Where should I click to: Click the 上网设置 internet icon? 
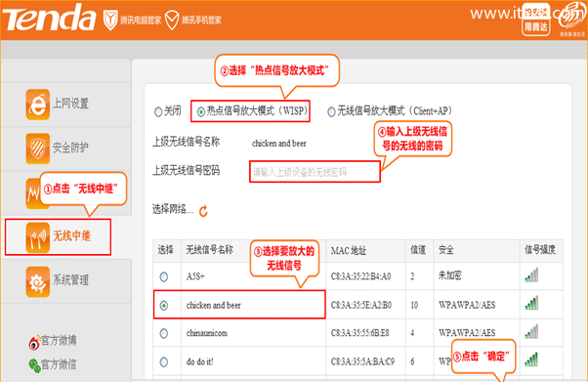point(37,105)
